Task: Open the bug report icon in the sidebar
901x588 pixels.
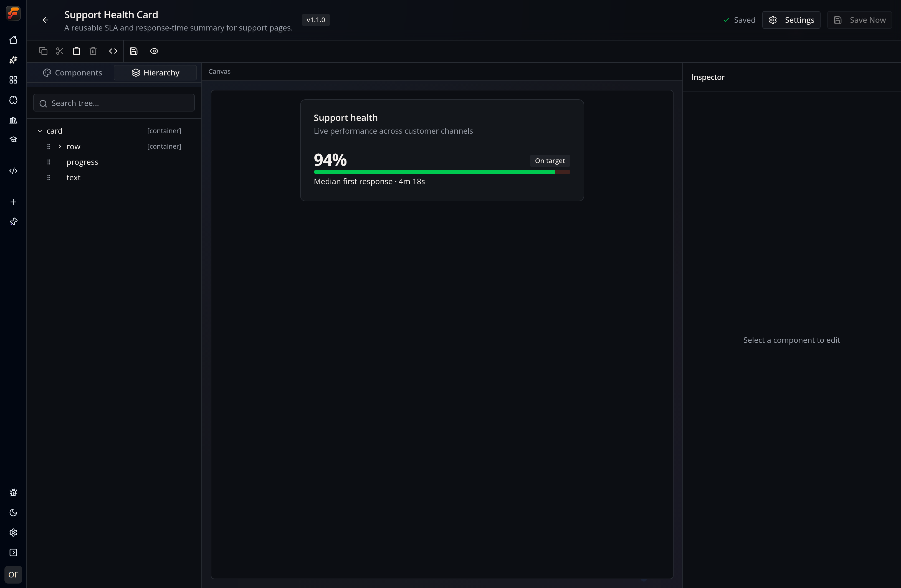Action: pyautogui.click(x=13, y=493)
